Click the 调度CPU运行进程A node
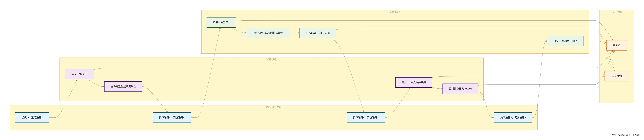This screenshot has height=140, width=644. (x=32, y=118)
